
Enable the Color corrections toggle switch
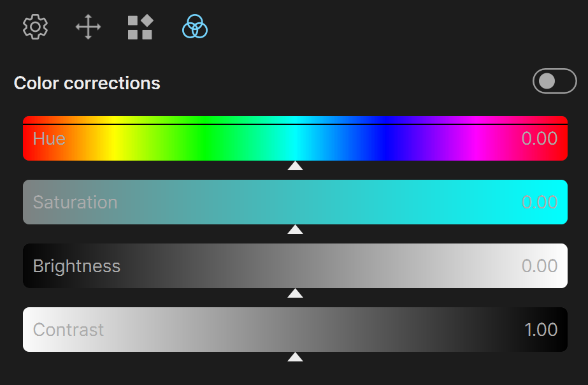point(555,81)
